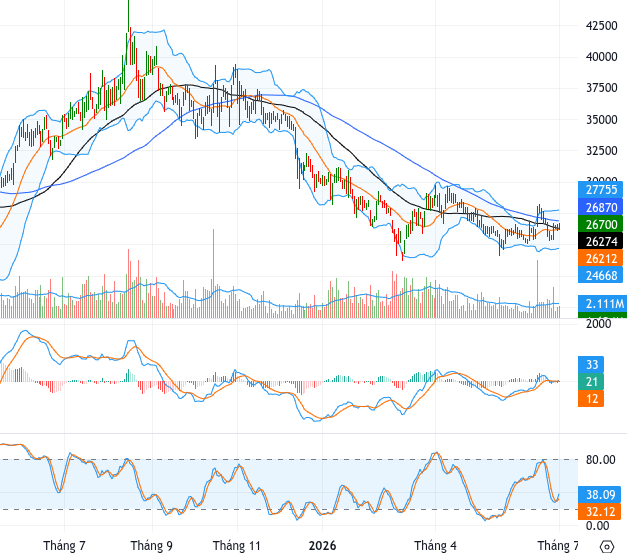
Task: Click the orange 26212 price label
Action: [600, 258]
